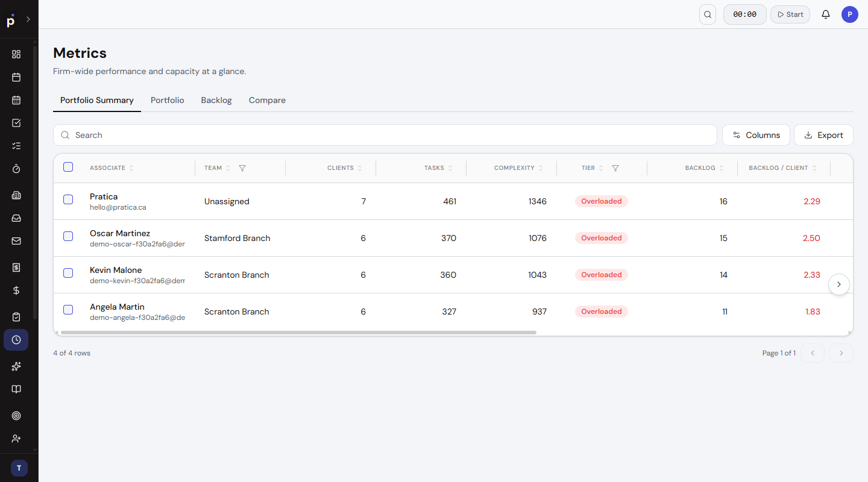Click the associate name Oscar Martinez
868x482 pixels.
(x=120, y=233)
